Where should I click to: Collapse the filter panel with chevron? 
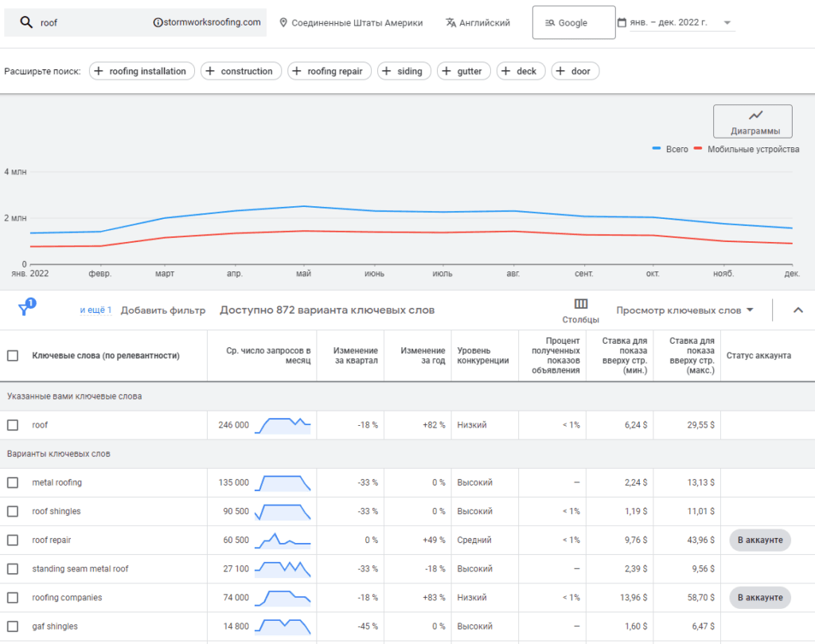[797, 310]
